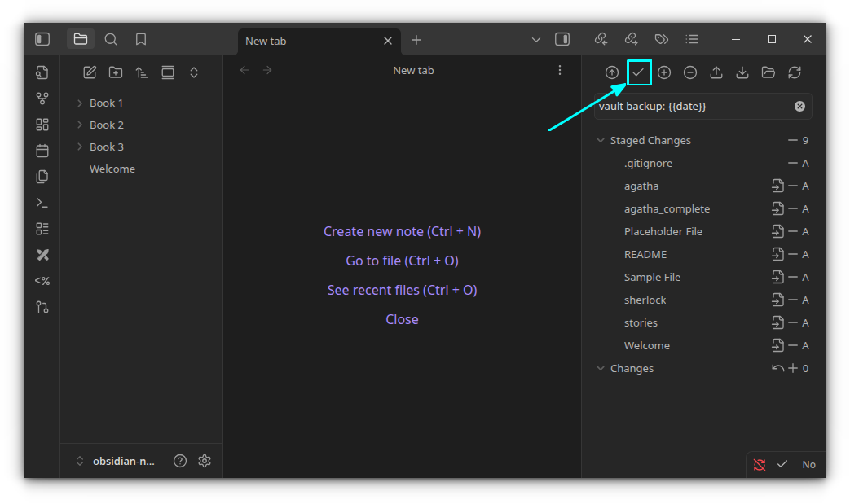This screenshot has width=850, height=504.
Task: Open the terminal icon in the left ribbon
Action: tap(42, 202)
